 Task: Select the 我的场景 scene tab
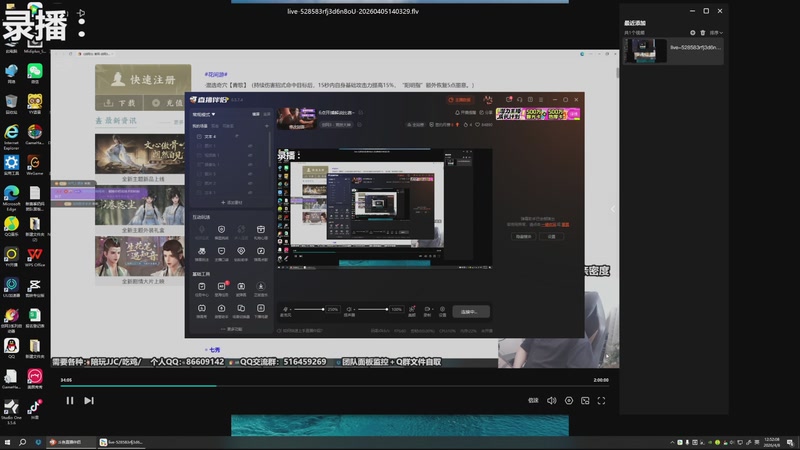click(x=199, y=126)
